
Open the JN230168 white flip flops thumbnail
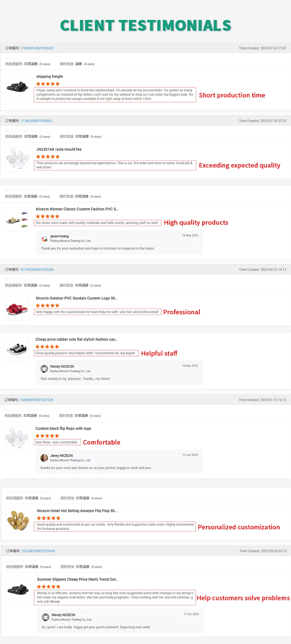[x=17, y=159]
